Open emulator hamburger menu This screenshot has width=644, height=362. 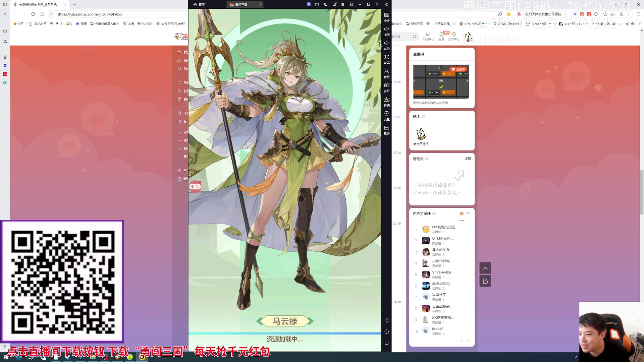(x=343, y=4)
